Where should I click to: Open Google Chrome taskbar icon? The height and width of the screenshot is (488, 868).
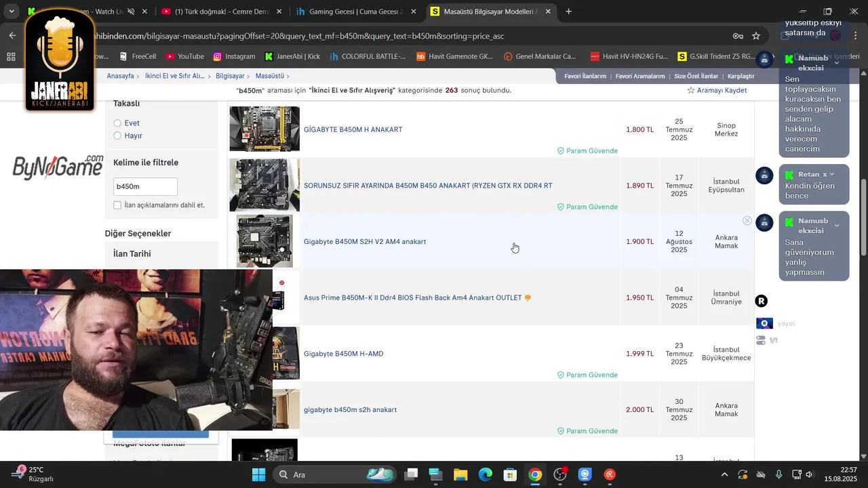535,474
